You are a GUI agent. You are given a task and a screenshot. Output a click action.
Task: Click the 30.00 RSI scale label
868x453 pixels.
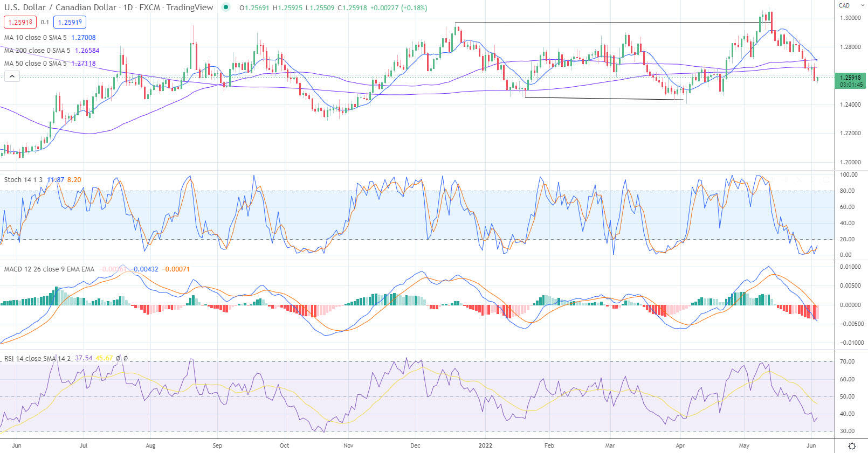847,431
